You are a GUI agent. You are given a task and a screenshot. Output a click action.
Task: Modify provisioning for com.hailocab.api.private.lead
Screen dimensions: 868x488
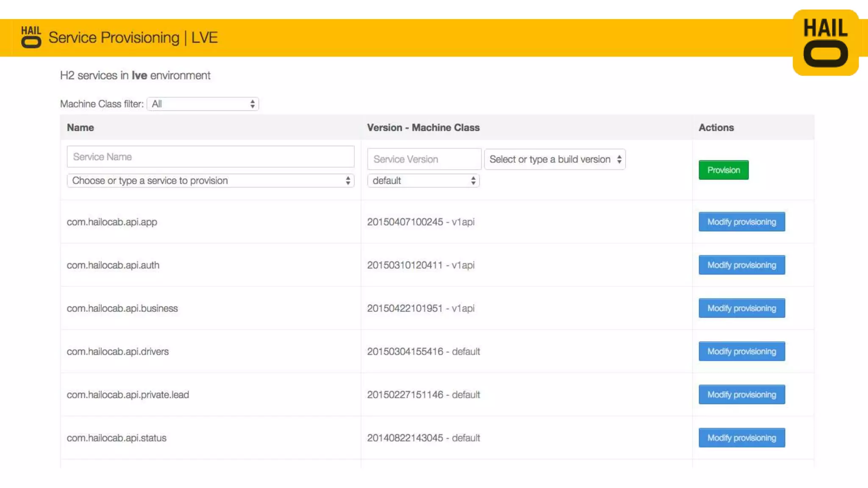click(741, 395)
